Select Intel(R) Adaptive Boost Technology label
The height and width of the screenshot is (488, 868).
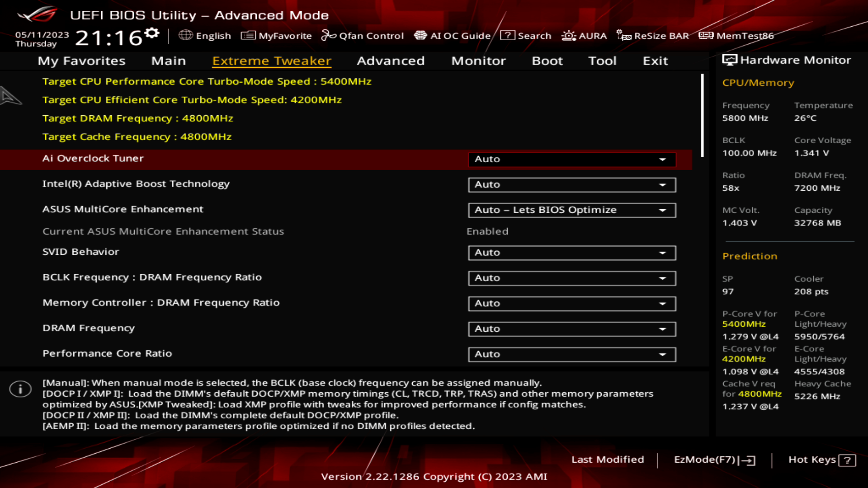click(136, 184)
